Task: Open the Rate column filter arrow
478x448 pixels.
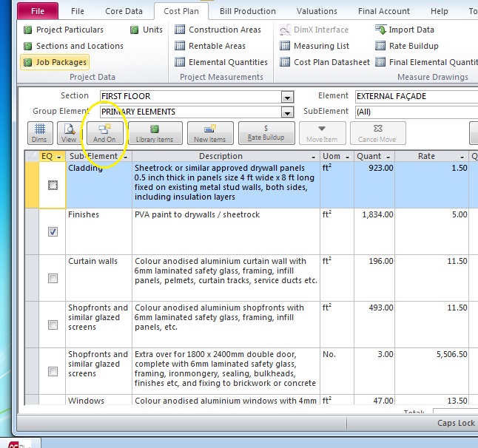Action: coord(462,157)
